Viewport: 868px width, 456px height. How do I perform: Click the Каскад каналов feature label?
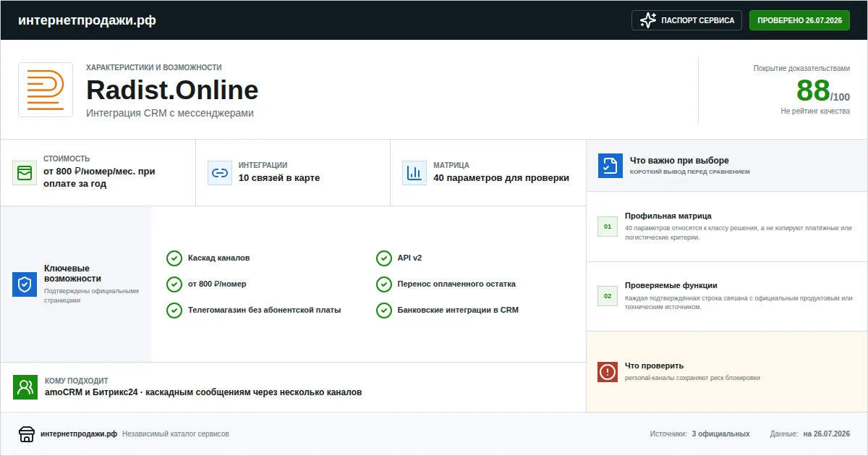(x=219, y=258)
